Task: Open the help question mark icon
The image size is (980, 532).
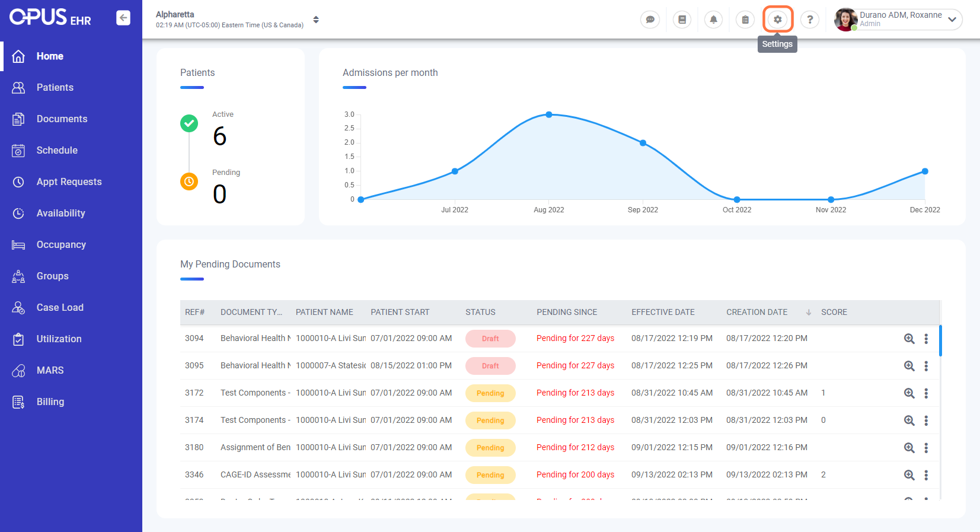Action: [x=810, y=20]
